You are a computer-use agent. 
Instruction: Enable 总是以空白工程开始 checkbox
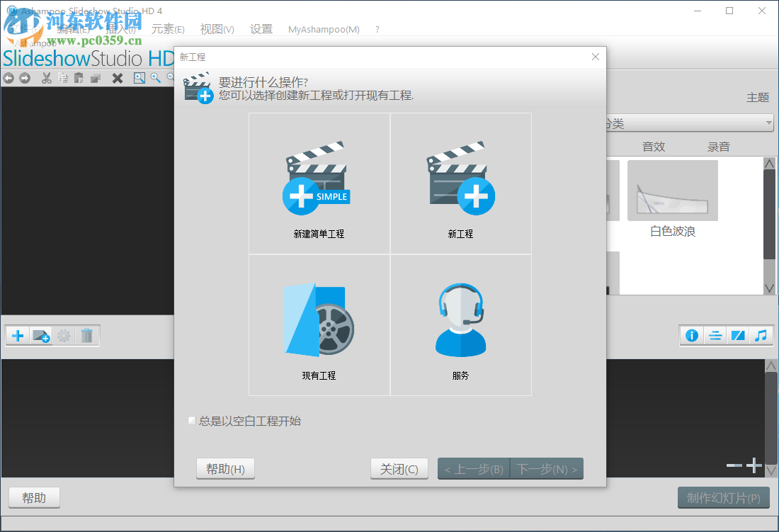[191, 420]
